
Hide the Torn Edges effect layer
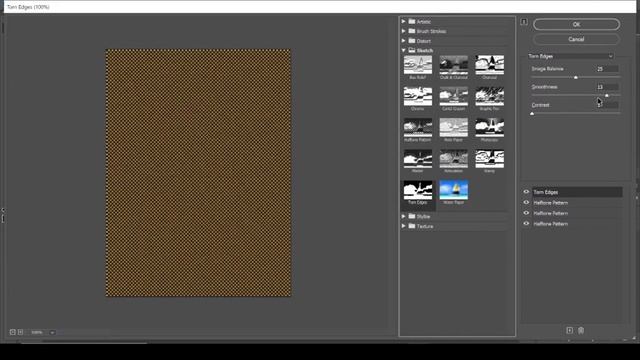tap(526, 192)
